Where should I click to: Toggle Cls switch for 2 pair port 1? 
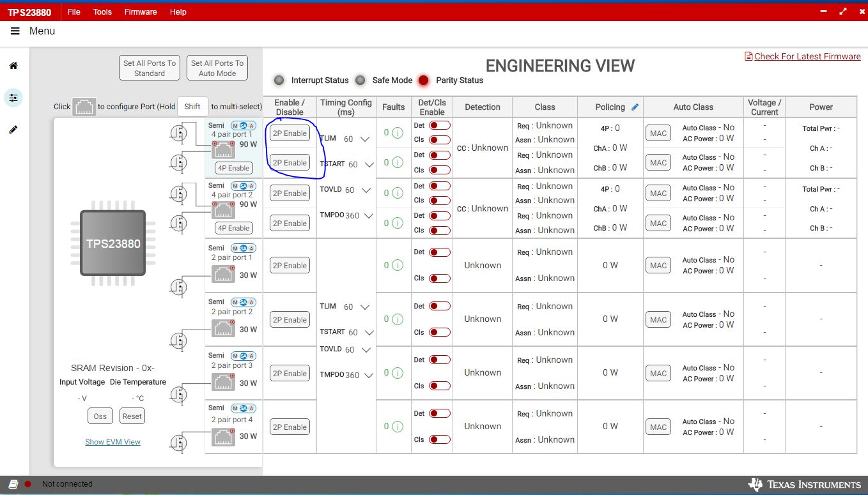pos(440,278)
